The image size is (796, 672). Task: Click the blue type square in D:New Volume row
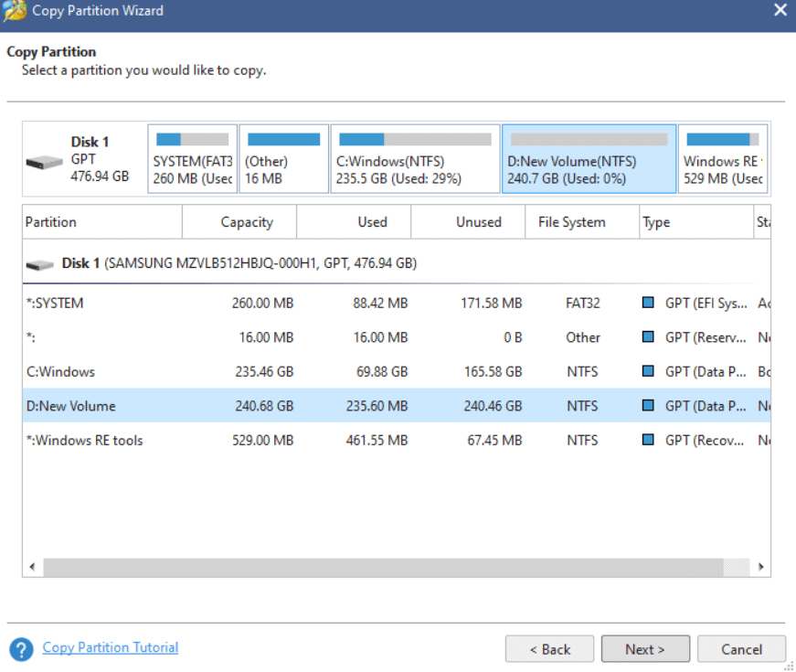(648, 405)
